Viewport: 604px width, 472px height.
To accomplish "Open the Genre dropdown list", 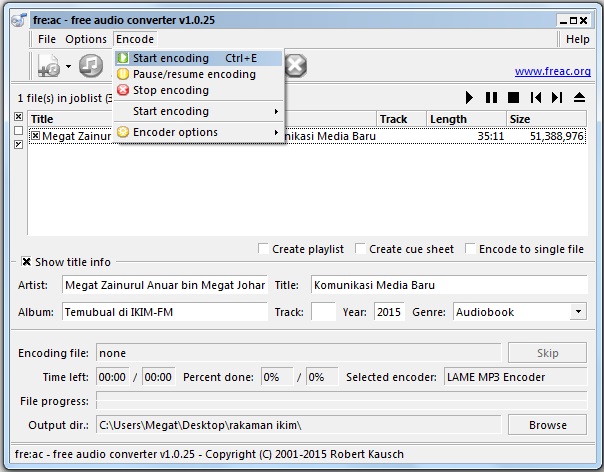I will [578, 312].
